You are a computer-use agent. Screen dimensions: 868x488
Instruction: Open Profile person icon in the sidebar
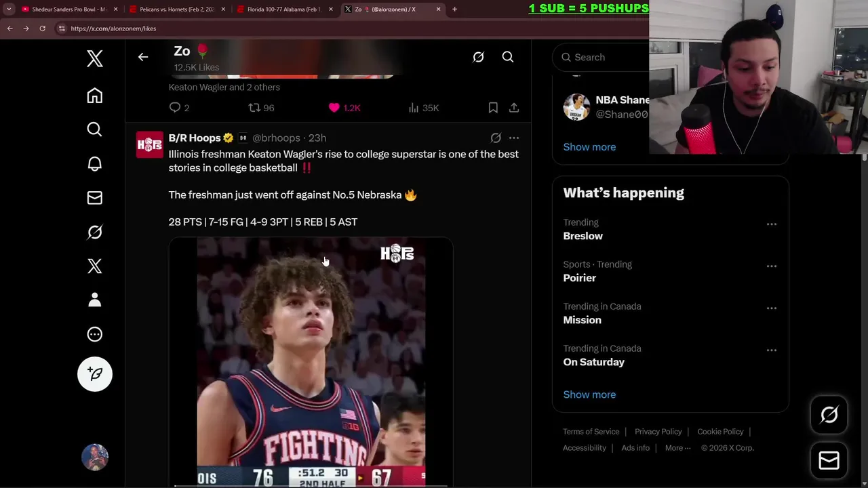coord(95,300)
